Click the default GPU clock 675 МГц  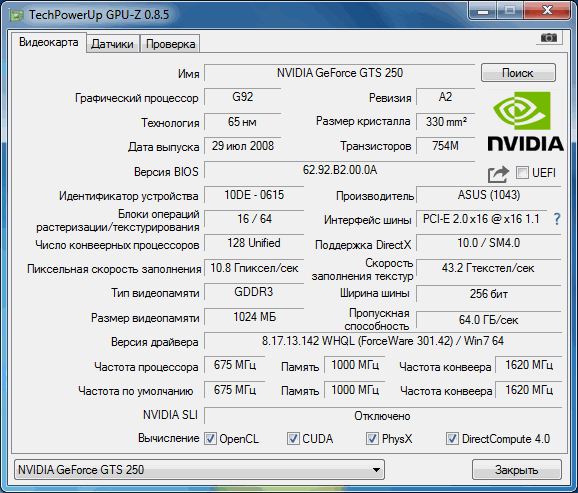[235, 390]
